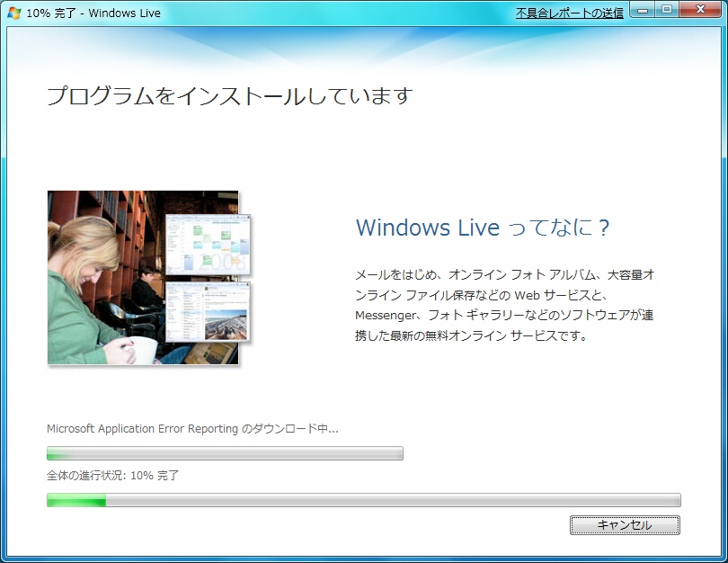Viewport: 728px width, 563px height.
Task: Click the Windows Live icon in title bar
Action: (13, 13)
